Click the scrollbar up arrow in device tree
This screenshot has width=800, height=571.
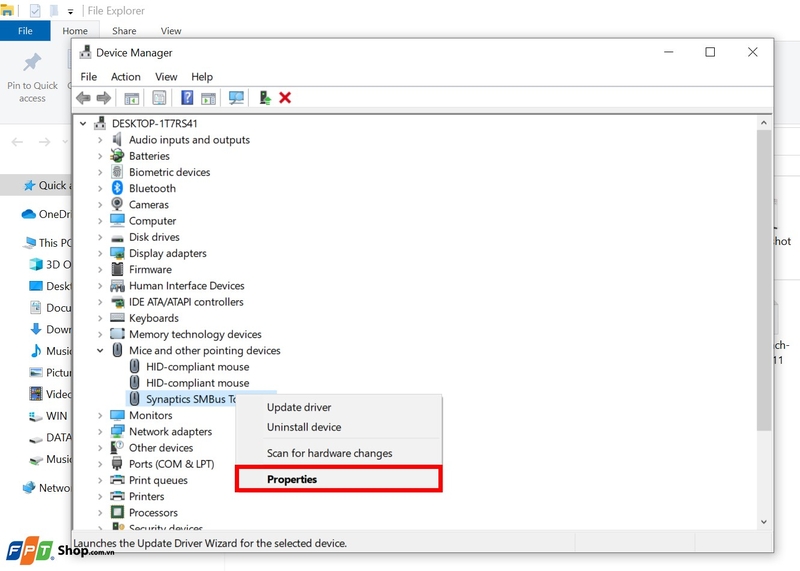[764, 123]
